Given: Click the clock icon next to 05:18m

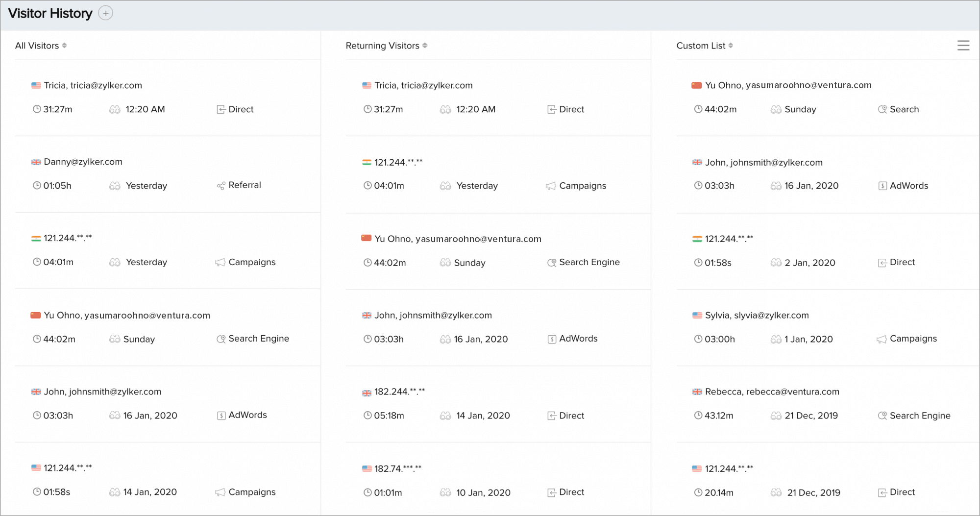Looking at the screenshot, I should (367, 416).
